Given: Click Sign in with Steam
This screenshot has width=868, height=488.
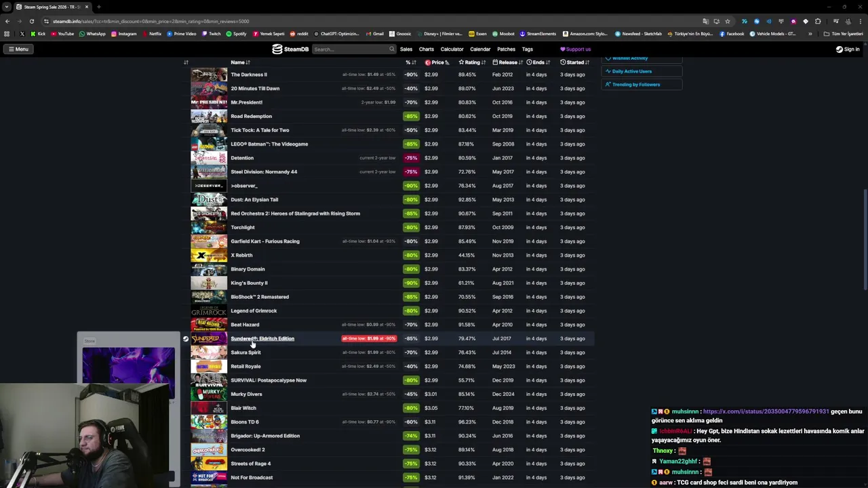Looking at the screenshot, I should tap(848, 49).
